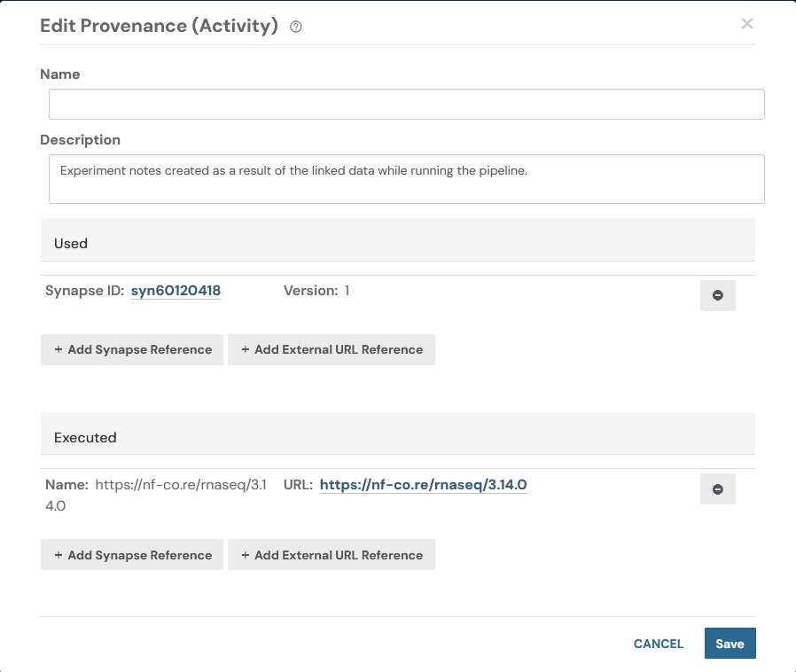This screenshot has height=672, width=796.
Task: Select the Executed section header
Action: click(85, 437)
